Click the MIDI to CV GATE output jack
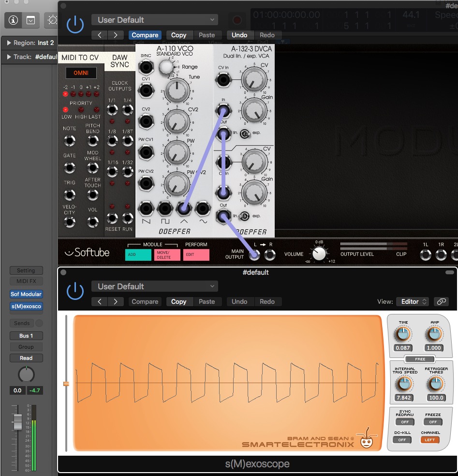458x476 pixels. point(70,167)
